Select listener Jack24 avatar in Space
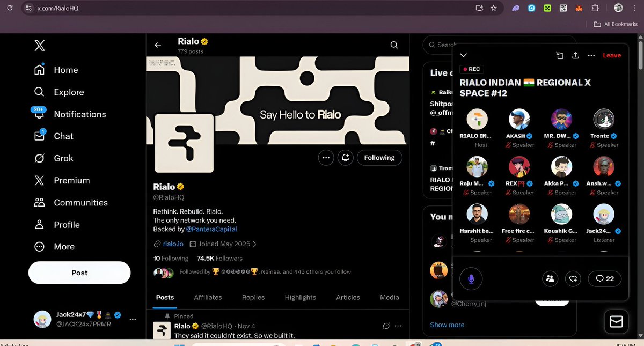 (604, 214)
